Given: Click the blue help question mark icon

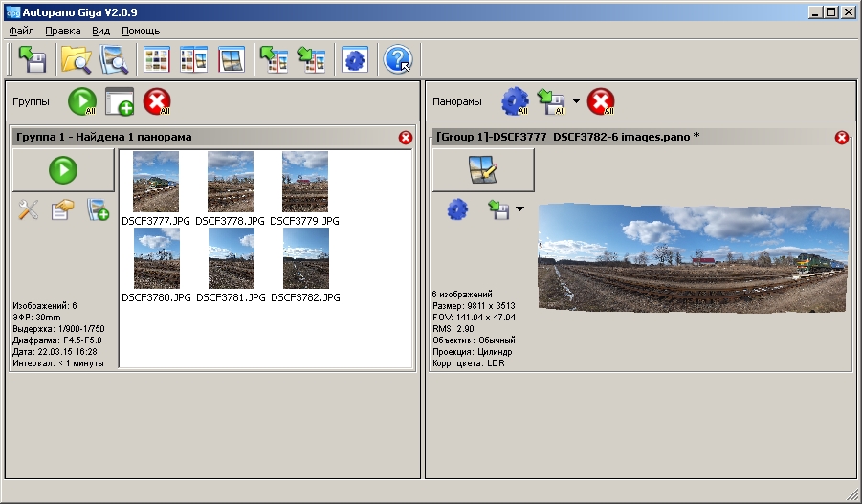Looking at the screenshot, I should (397, 59).
